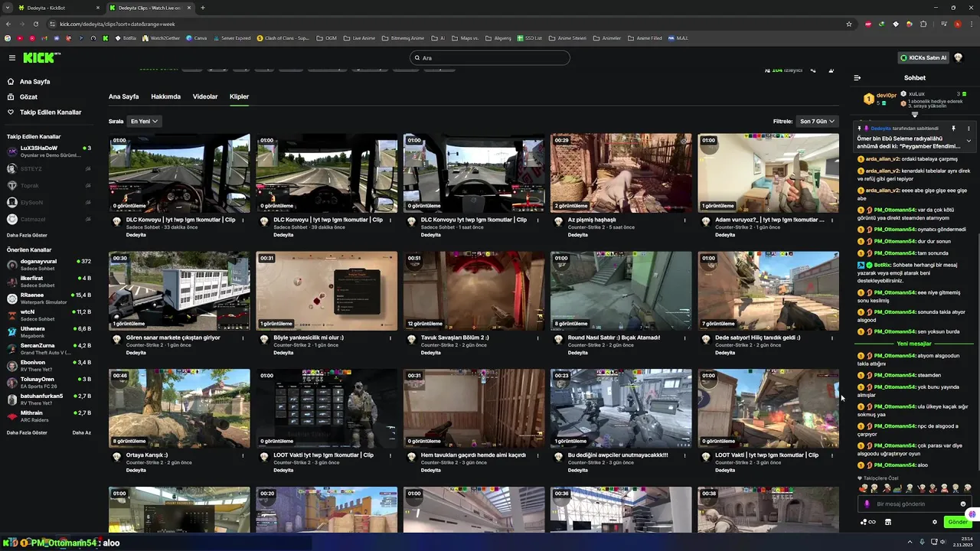The height and width of the screenshot is (551, 980).
Task: Play 'Ortaya Karışık' clip thumbnail
Action: (x=179, y=409)
